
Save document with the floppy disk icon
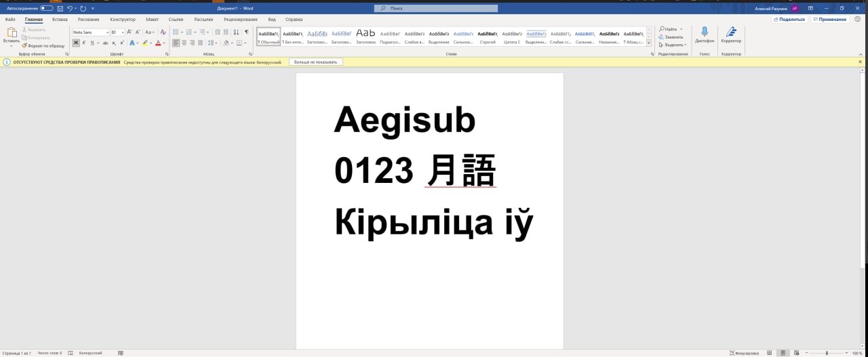(60, 8)
